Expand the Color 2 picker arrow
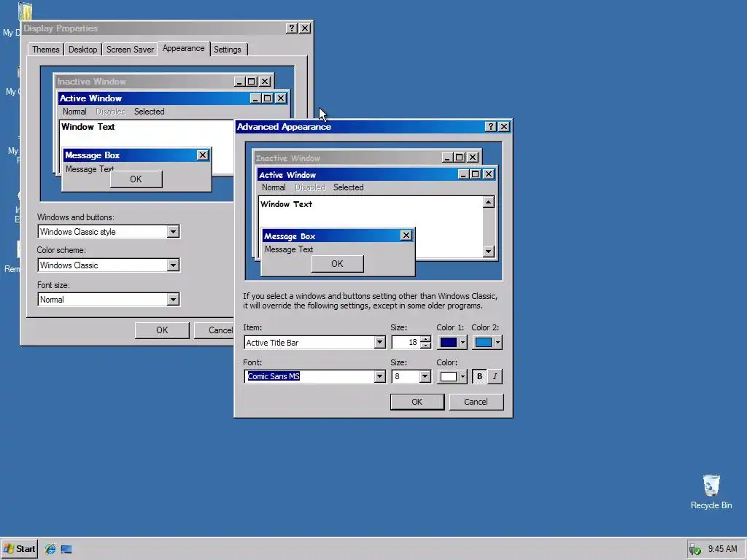This screenshot has width=747, height=560. 498,343
